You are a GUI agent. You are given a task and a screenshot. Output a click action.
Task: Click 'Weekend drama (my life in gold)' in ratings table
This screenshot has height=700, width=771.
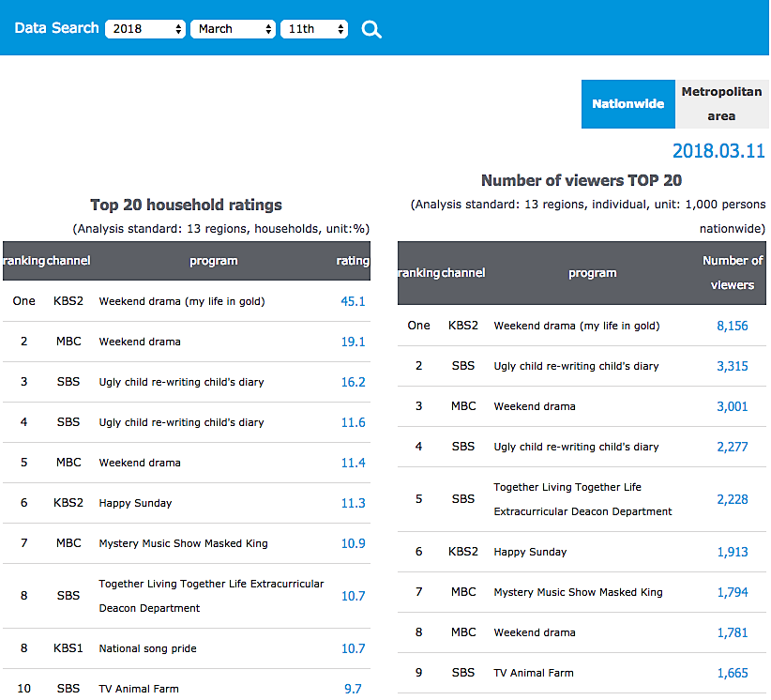coord(182,301)
